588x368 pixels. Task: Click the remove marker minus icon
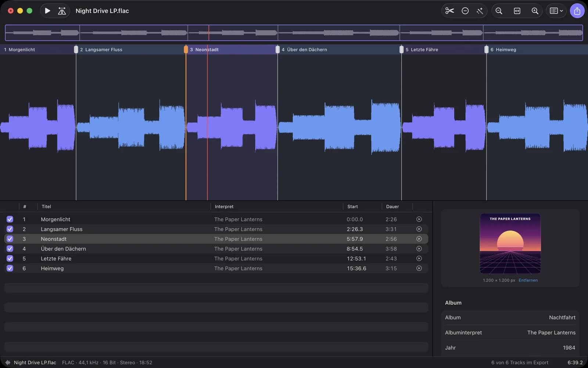tap(465, 11)
